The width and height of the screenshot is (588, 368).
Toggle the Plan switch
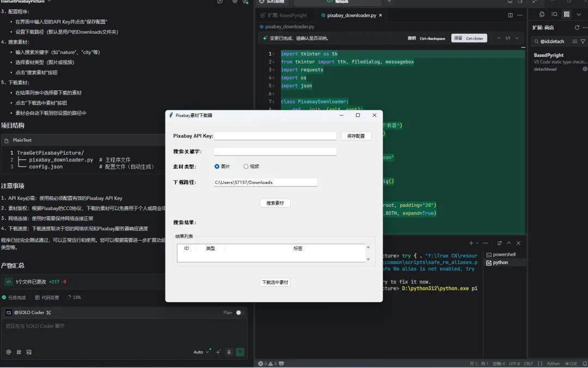(x=240, y=312)
